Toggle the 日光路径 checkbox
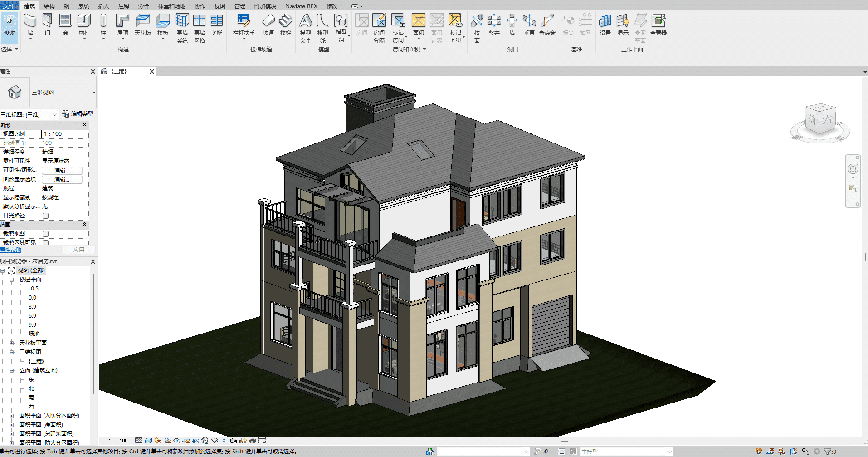Screen dimensions: 868x457 coord(45,216)
